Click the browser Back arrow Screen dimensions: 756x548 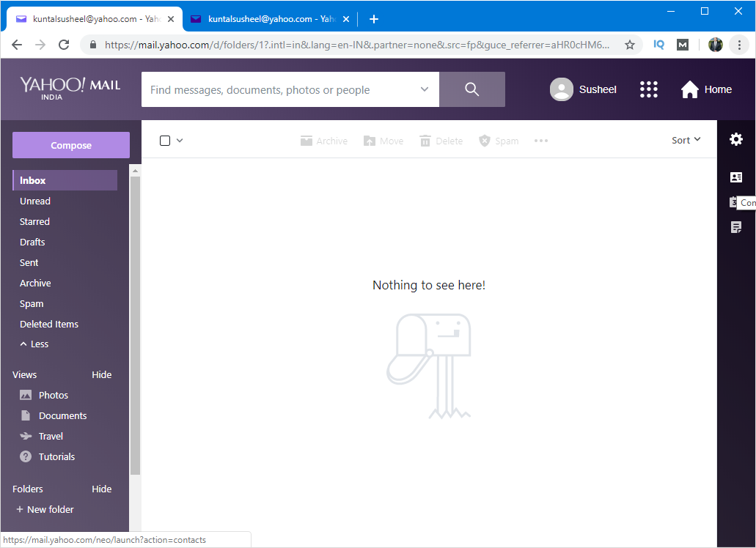click(17, 45)
